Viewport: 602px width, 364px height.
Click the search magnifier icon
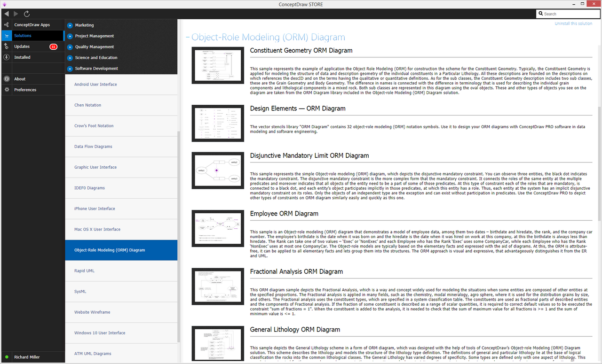tap(541, 14)
